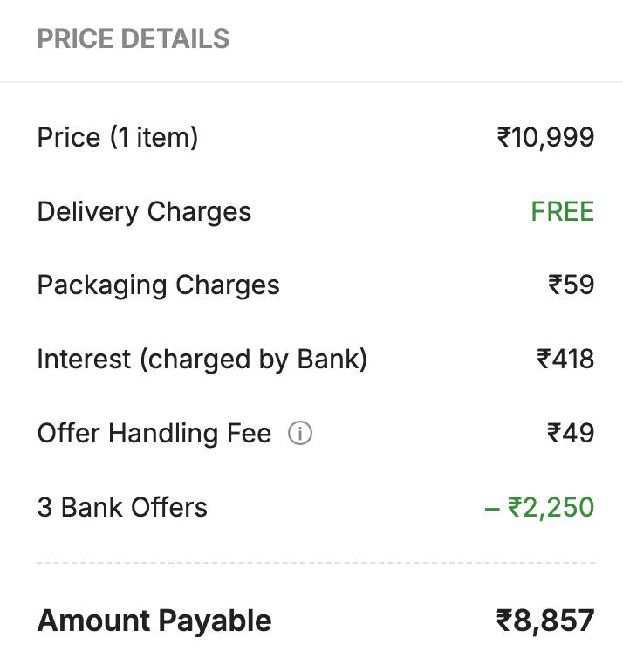The image size is (623, 672).
Task: Click the ₹418 interest amount
Action: point(565,360)
